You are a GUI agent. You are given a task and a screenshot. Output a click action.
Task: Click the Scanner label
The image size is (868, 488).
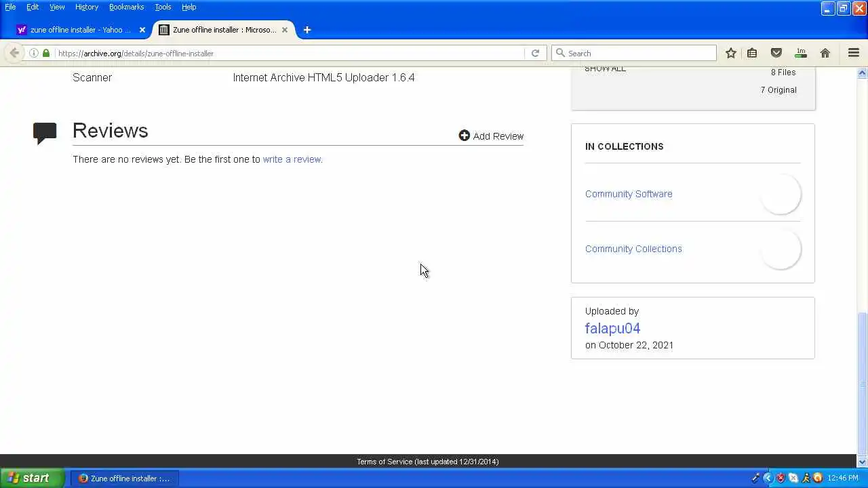pyautogui.click(x=92, y=77)
